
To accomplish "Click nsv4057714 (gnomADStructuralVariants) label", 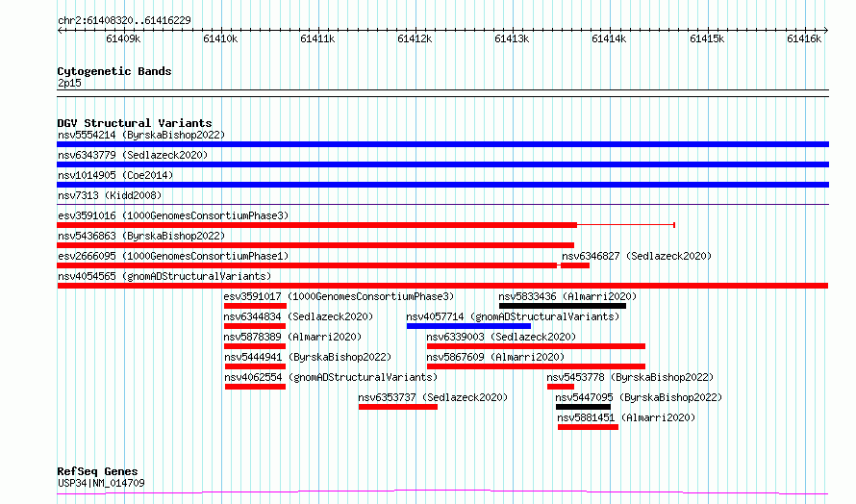I will tap(513, 316).
